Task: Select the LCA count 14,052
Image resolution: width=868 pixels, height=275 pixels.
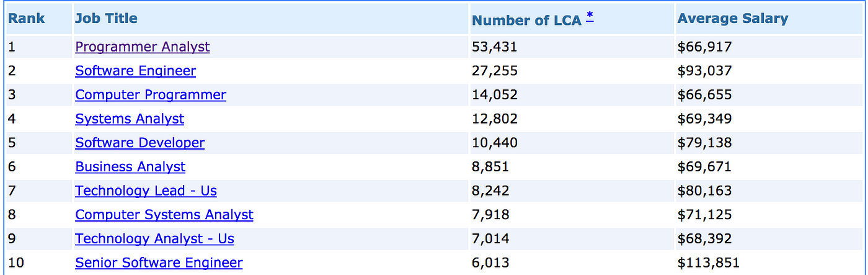Action: click(495, 95)
